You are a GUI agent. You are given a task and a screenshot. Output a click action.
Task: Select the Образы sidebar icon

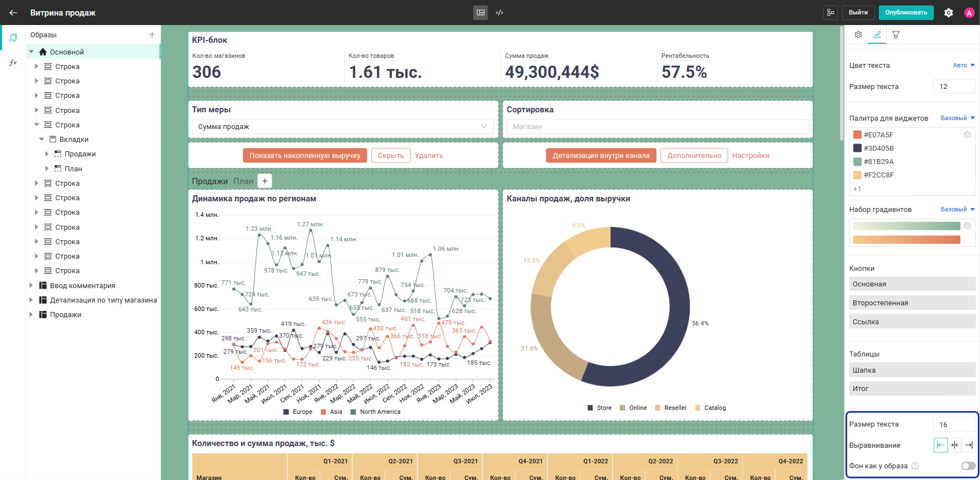click(x=13, y=38)
